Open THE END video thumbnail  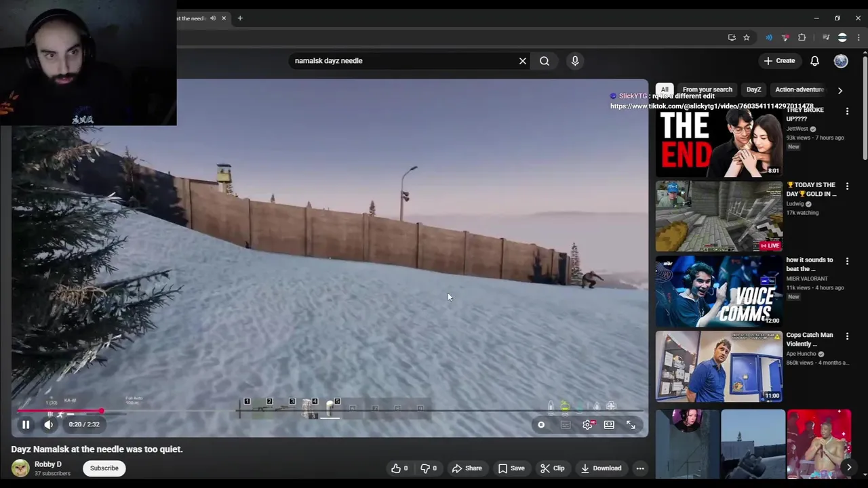(719, 142)
